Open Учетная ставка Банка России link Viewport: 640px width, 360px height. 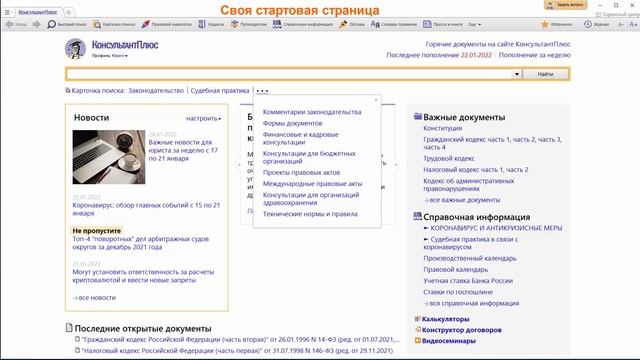(x=468, y=281)
